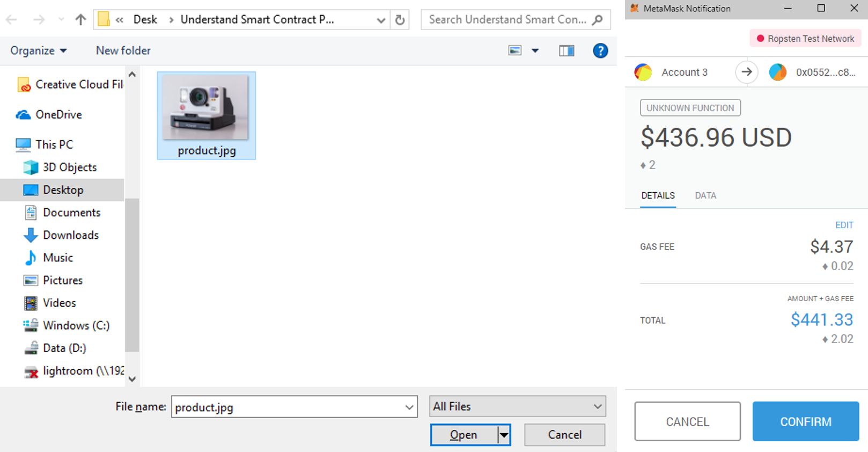Switch to the DATA tab

pyautogui.click(x=705, y=195)
